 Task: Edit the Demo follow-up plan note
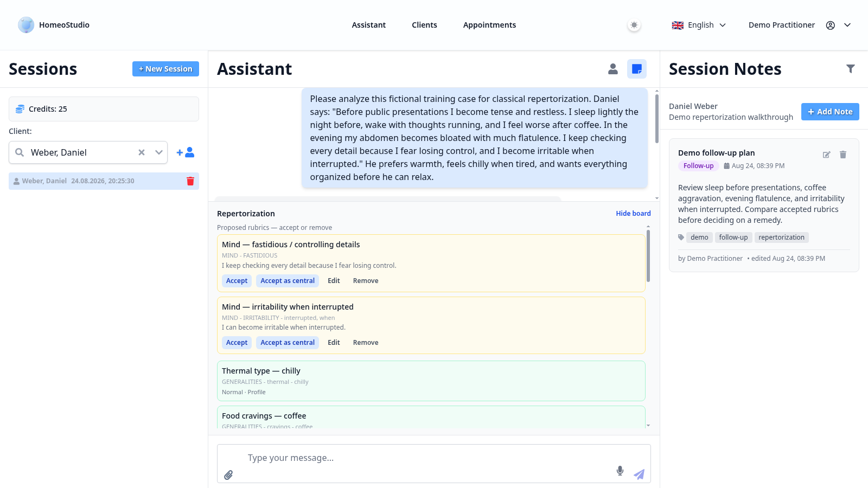(x=826, y=155)
